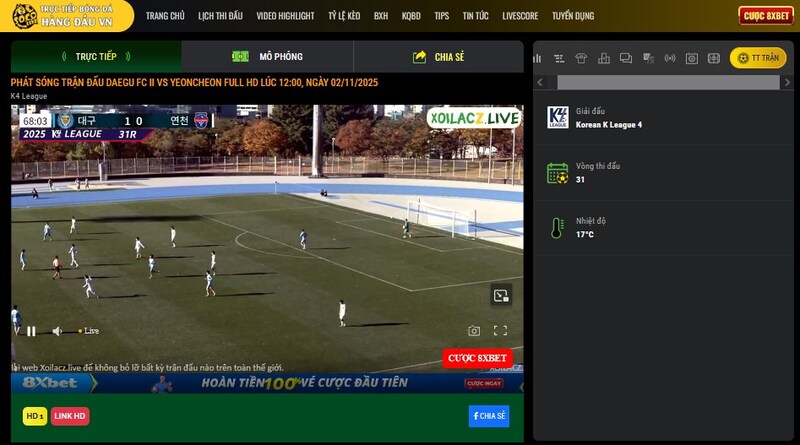Click the live broadcast signal icon
The height and width of the screenshot is (445, 800).
coord(670,59)
